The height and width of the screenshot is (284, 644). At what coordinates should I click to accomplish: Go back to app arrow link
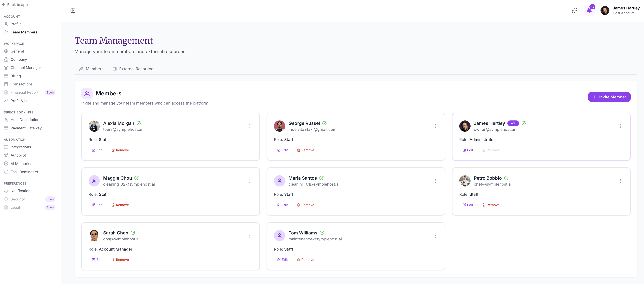pos(15,5)
